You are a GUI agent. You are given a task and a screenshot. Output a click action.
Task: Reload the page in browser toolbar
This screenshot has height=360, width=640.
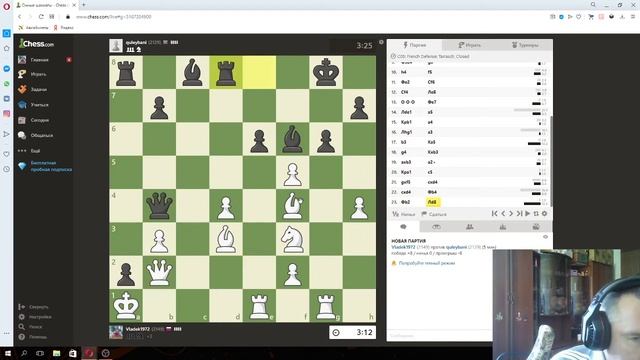coord(41,17)
